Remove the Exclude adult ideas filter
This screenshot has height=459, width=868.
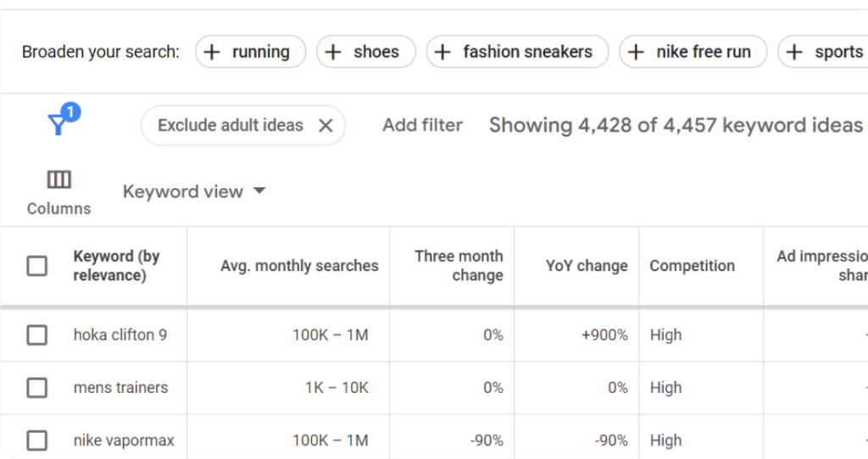326,125
